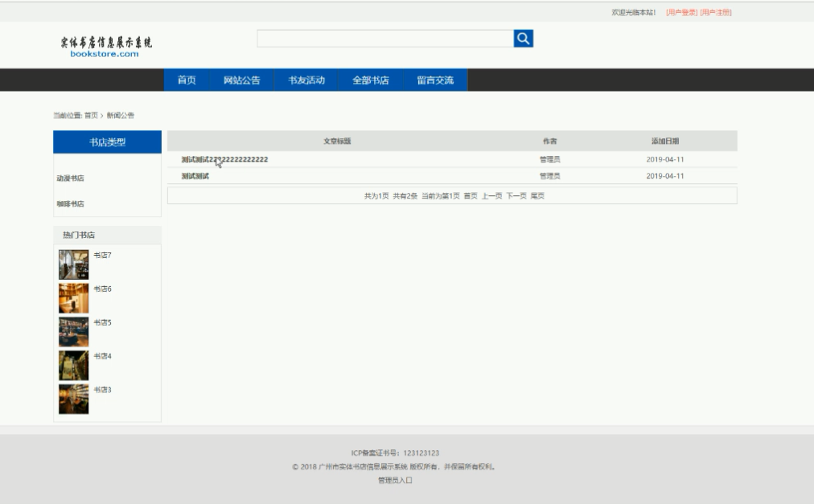Open the 全部书店 navigation tab

371,80
